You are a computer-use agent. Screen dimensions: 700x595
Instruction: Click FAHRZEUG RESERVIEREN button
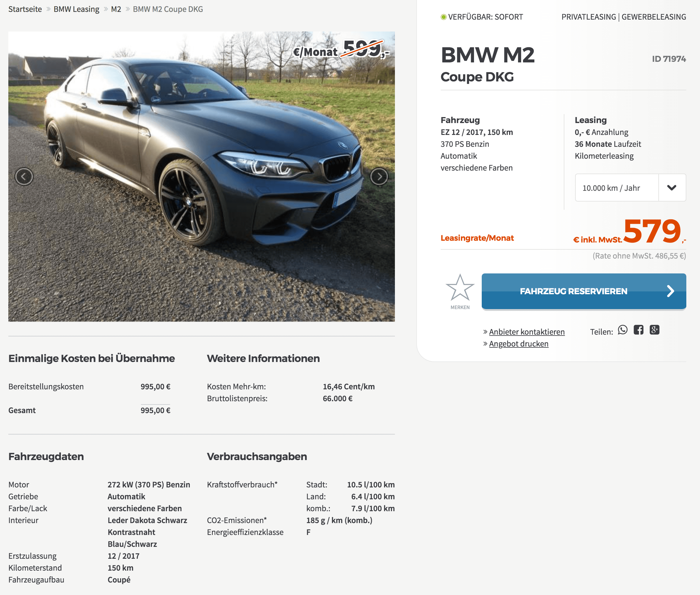(x=584, y=292)
